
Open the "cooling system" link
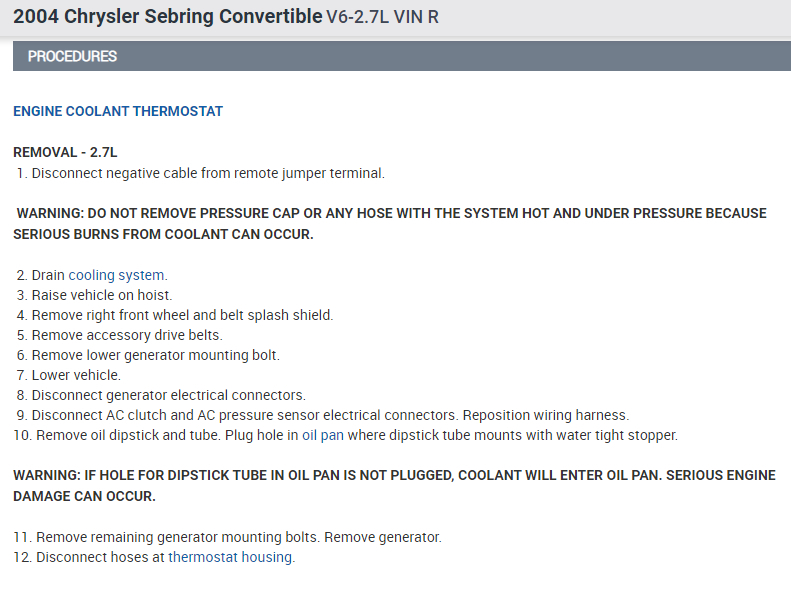[x=117, y=275]
